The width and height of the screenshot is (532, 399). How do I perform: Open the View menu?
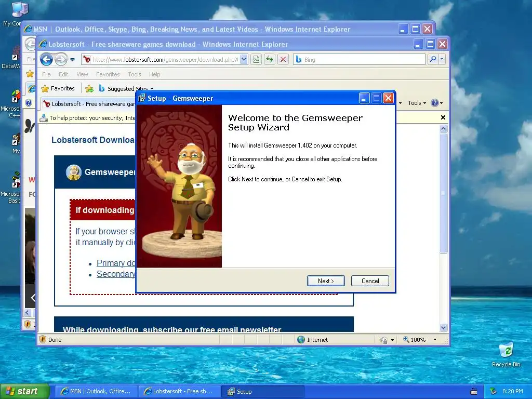pos(82,74)
